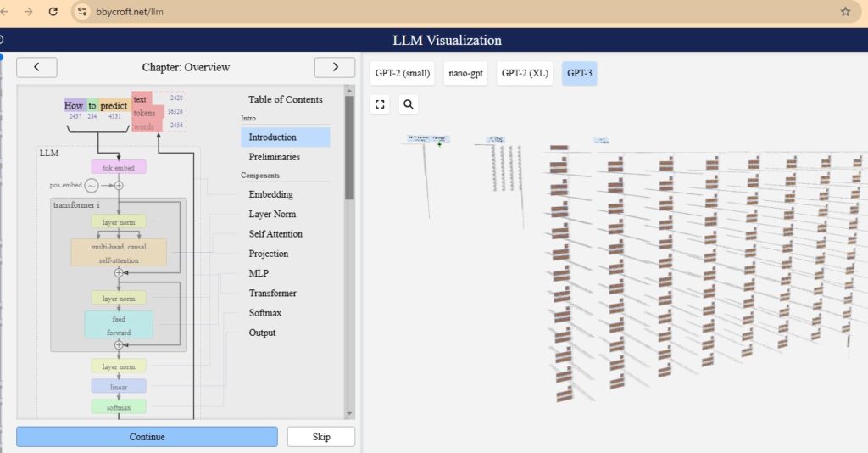Select the GPT-2 (small) model
This screenshot has height=453, width=868.
(402, 73)
